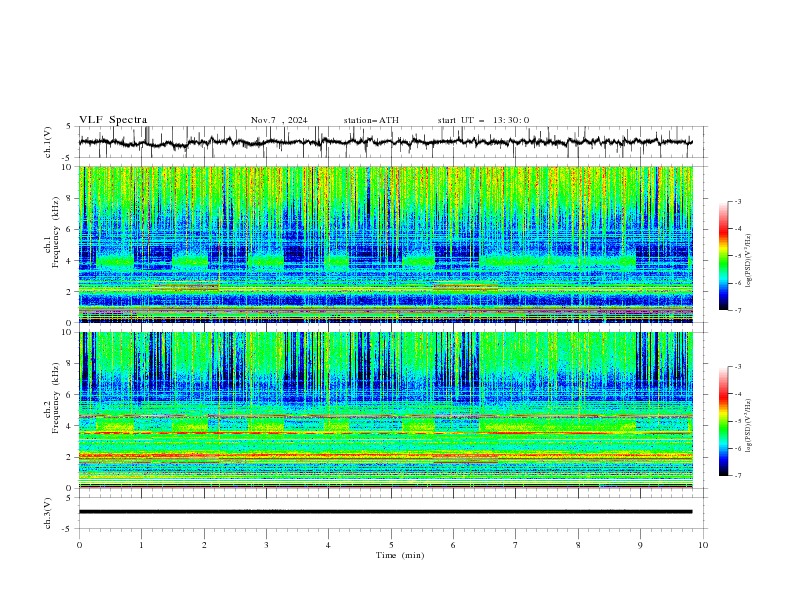Click the ch.1 voltage waveform trace
The height and width of the screenshot is (612, 792).
click(x=385, y=142)
